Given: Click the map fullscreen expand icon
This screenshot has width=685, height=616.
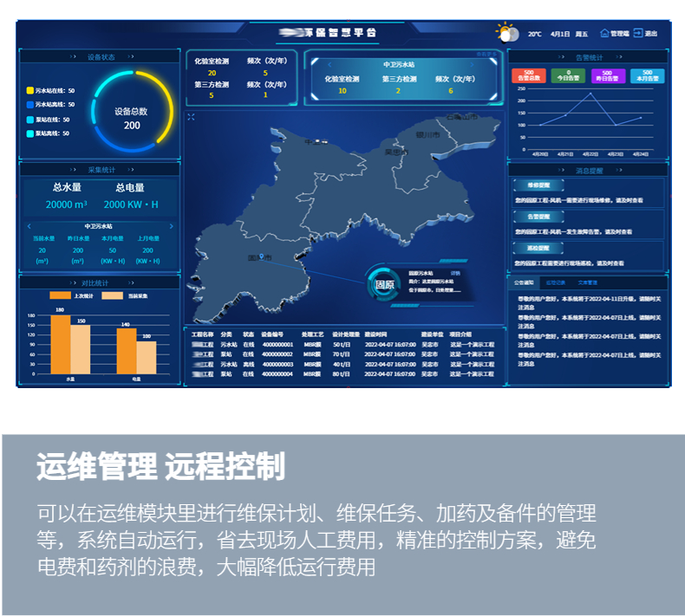Looking at the screenshot, I should (x=191, y=117).
